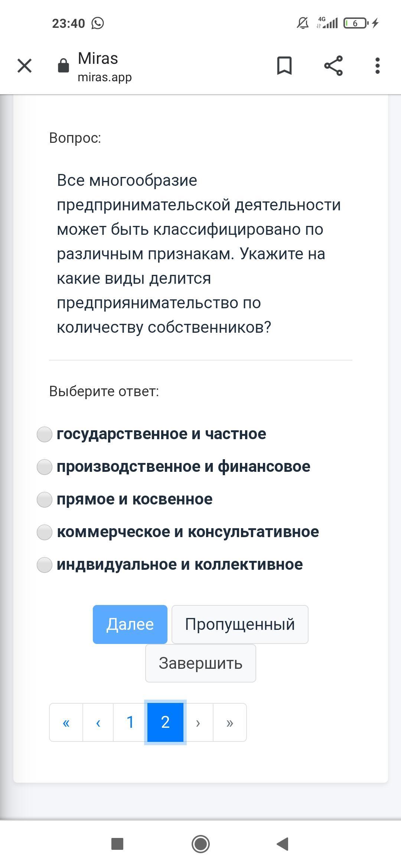Open the share icon
401x868 pixels.
[333, 66]
